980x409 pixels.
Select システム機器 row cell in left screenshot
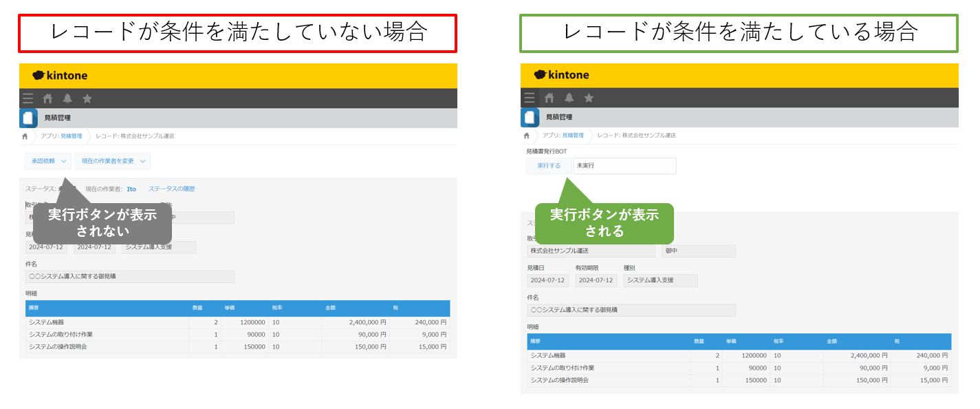pyautogui.click(x=107, y=322)
